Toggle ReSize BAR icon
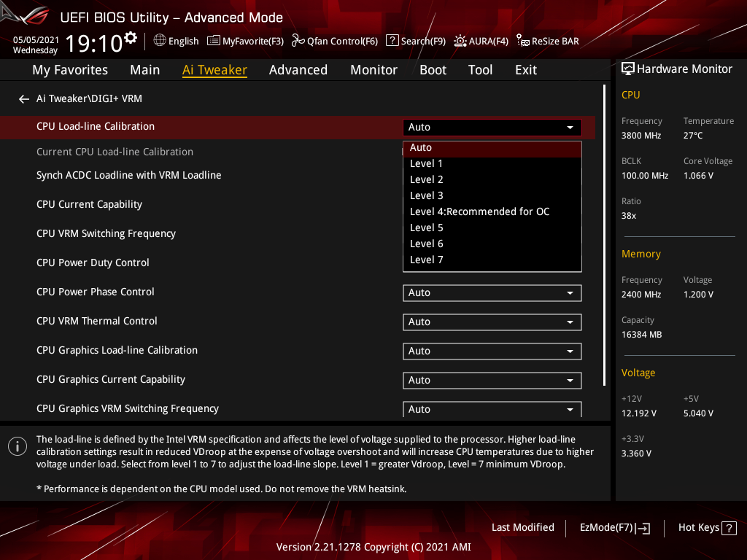 pos(522,41)
